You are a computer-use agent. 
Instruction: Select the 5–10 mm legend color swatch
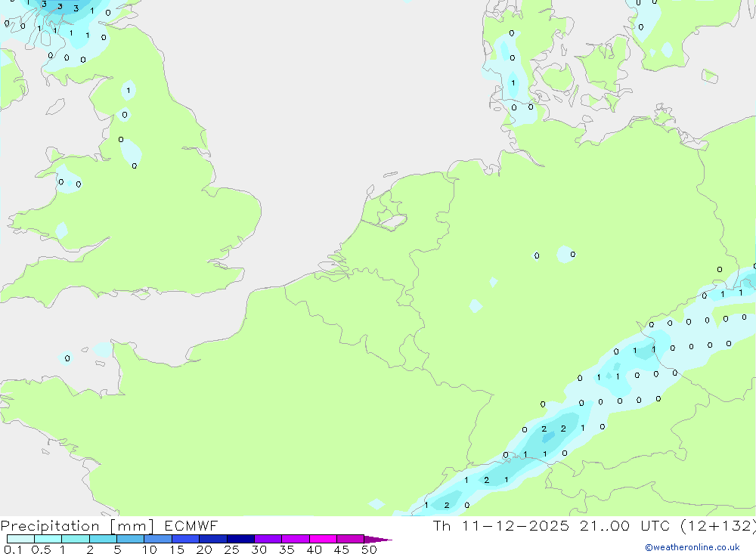tap(131, 539)
